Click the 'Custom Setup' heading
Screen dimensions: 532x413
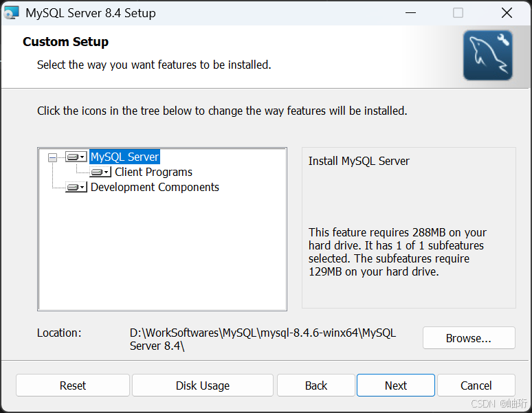click(65, 42)
